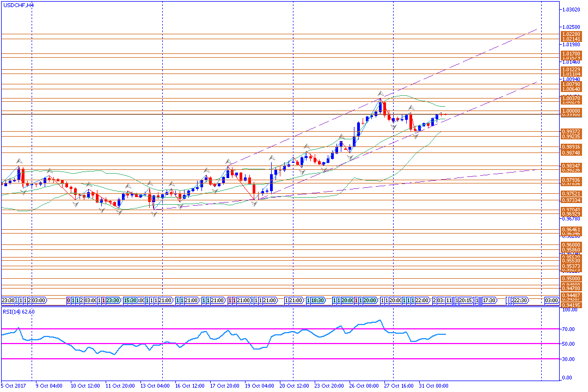
Task: Select the 0.95000 price level label
Action: 571,279
